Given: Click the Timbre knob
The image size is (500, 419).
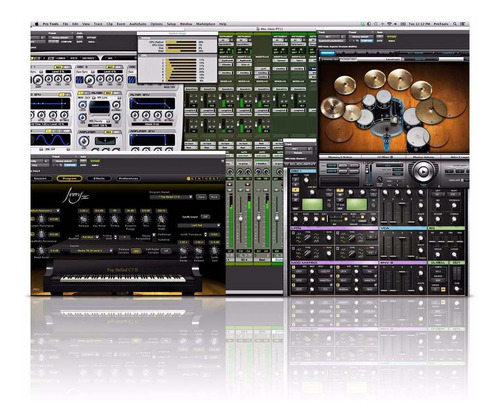Looking at the screenshot, I should coord(114,219).
